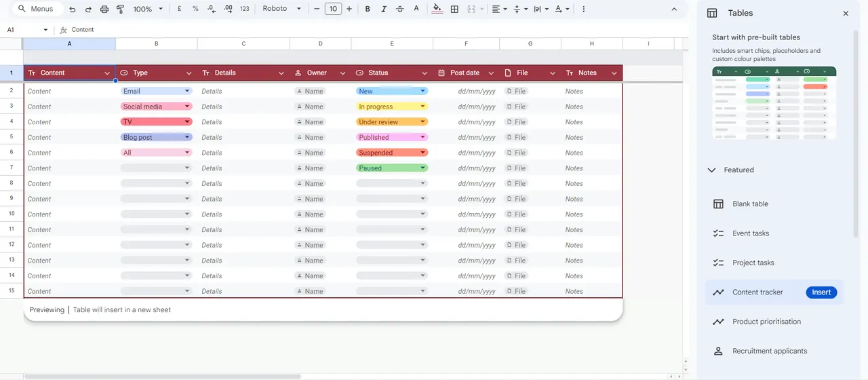Open the Details column header dropdown

click(x=281, y=73)
